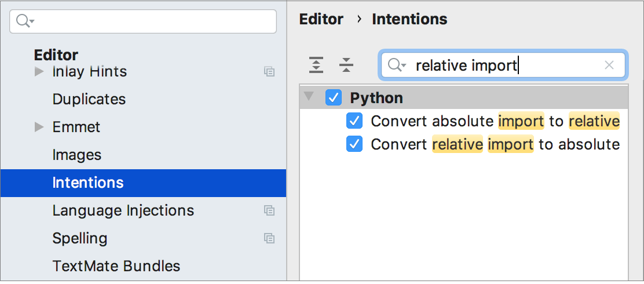Viewport: 644px width, 284px height.
Task: Click the settings search field
Action: (x=151, y=21)
